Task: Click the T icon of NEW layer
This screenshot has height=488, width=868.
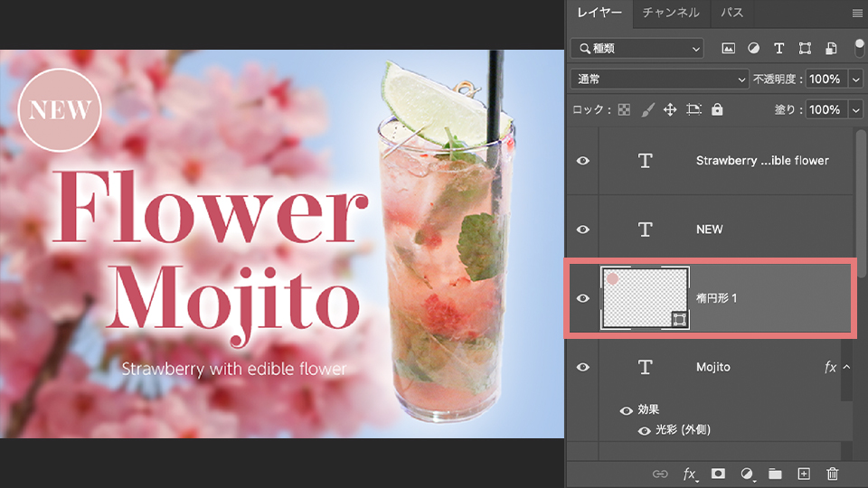Action: tap(646, 229)
